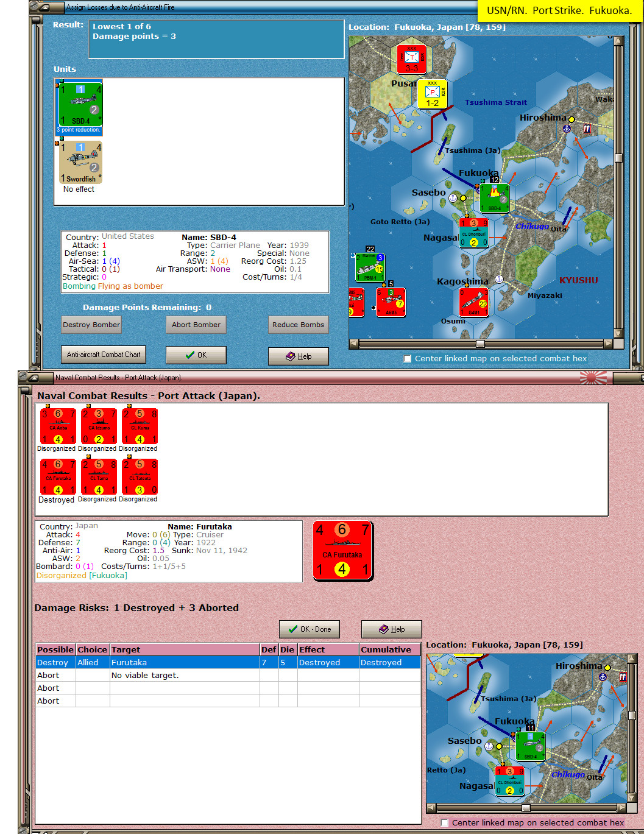Select the yellow 1-2 unit on upper map
Image resolution: width=644 pixels, height=834 pixels.
pos(433,94)
